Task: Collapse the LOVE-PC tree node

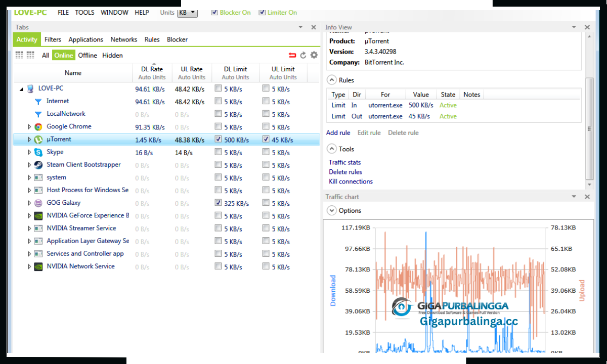Action: [21, 89]
